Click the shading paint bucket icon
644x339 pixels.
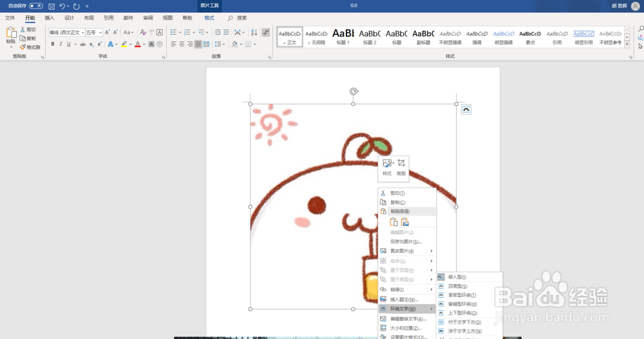[234, 44]
